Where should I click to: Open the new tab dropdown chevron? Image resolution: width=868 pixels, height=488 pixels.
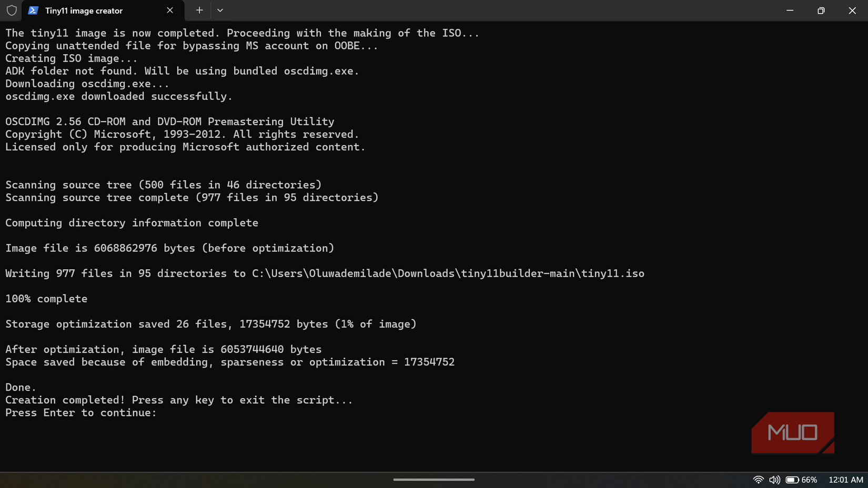[220, 10]
